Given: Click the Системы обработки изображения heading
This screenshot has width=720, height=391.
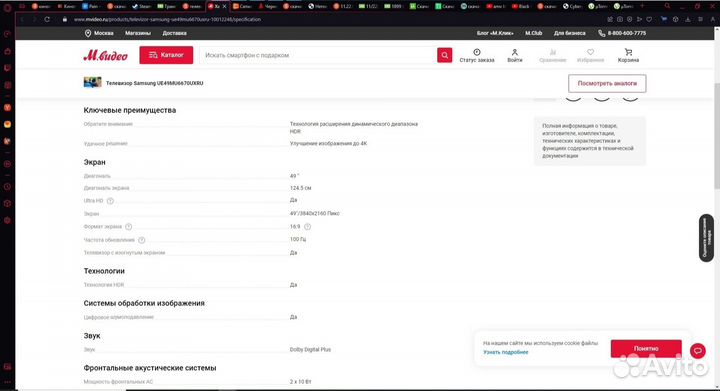Looking at the screenshot, I should (144, 303).
